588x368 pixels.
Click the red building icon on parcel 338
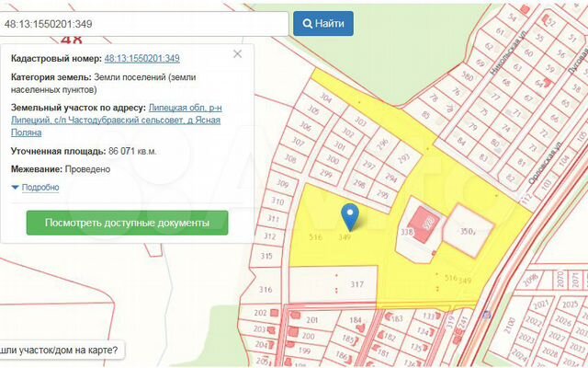click(x=425, y=224)
